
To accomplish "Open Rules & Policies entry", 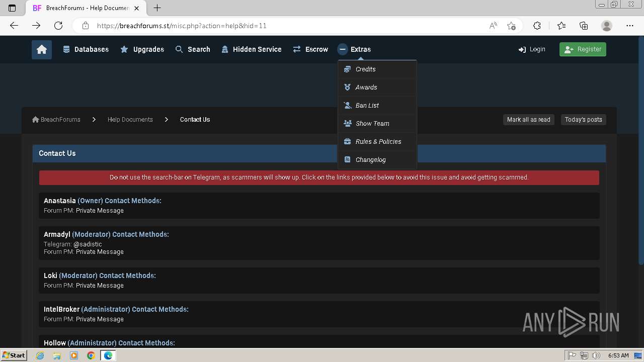I will (x=377, y=142).
